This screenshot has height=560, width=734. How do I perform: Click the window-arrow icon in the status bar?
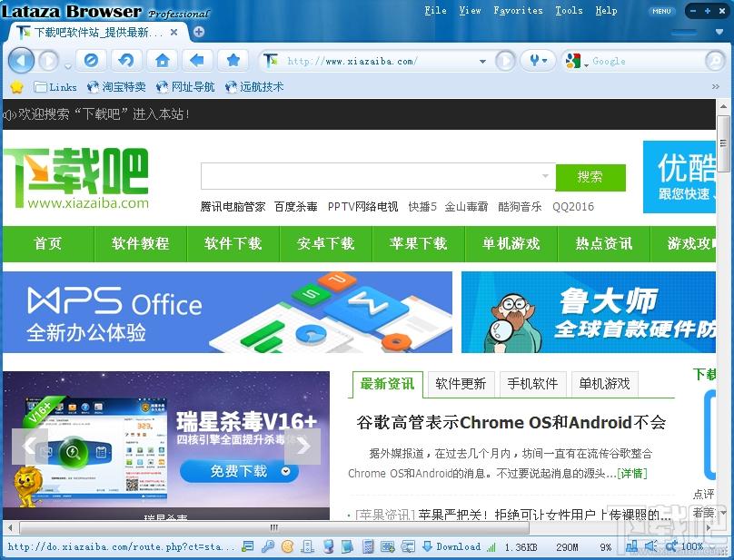coord(408,546)
